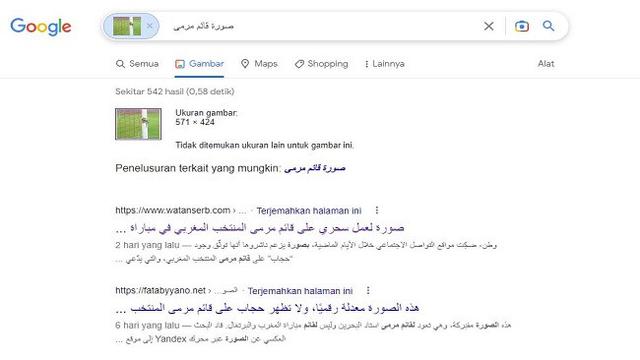Open the Shopping tab
Image resolution: width=640 pixels, height=360 pixels.
point(322,64)
